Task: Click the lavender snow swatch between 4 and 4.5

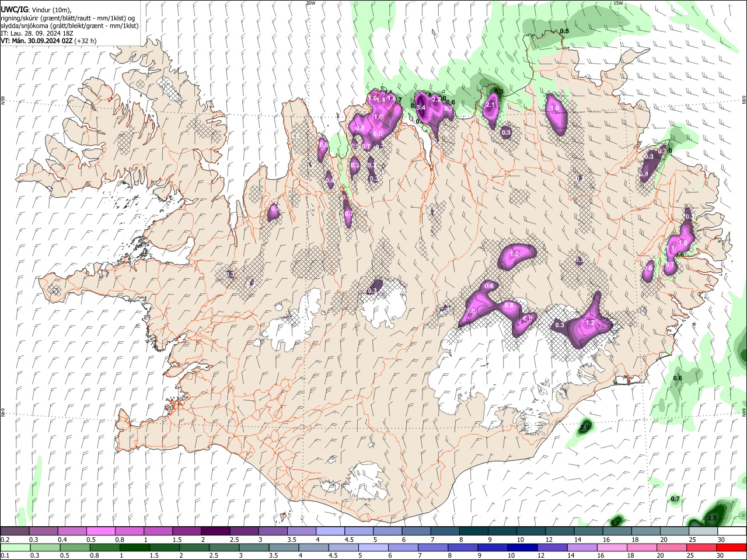Action: [x=330, y=531]
